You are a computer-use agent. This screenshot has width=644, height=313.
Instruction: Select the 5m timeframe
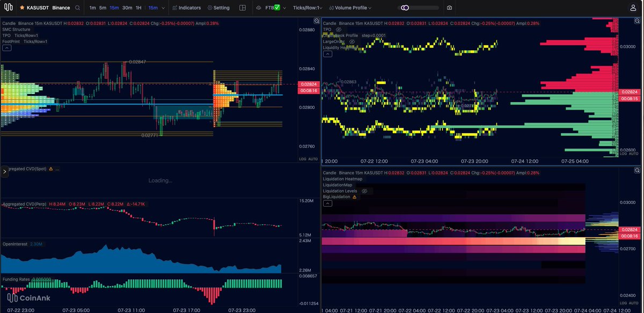point(103,8)
